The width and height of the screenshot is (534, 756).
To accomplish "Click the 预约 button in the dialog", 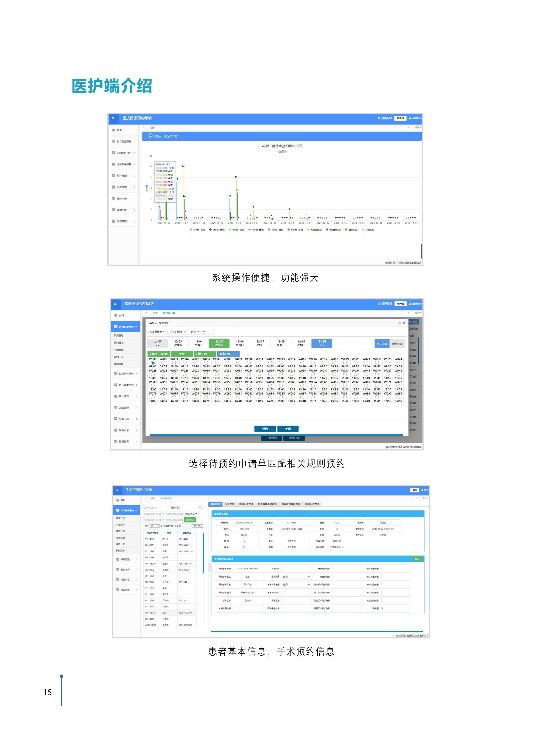I will 265,429.
